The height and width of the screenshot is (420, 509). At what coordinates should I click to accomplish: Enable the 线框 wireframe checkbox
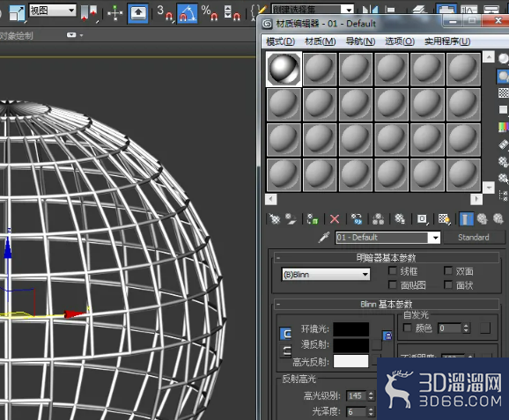393,270
